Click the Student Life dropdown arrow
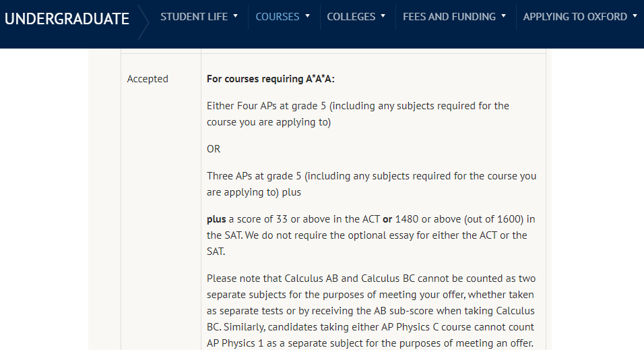This screenshot has width=644, height=350. (x=235, y=16)
